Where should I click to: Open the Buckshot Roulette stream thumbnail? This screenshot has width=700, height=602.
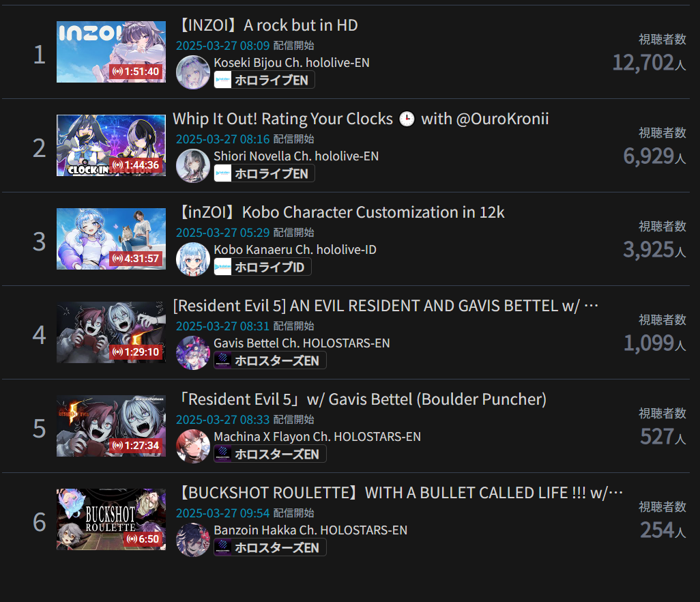click(x=111, y=519)
